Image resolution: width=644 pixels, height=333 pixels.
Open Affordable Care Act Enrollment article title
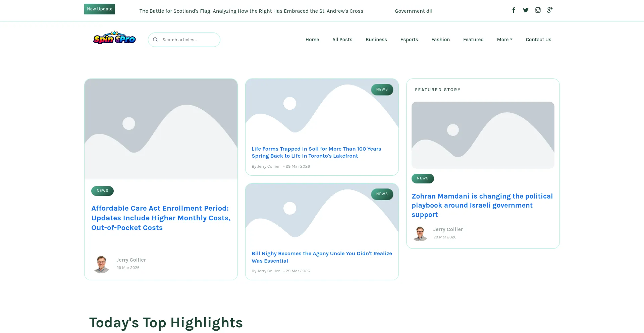[161, 218]
